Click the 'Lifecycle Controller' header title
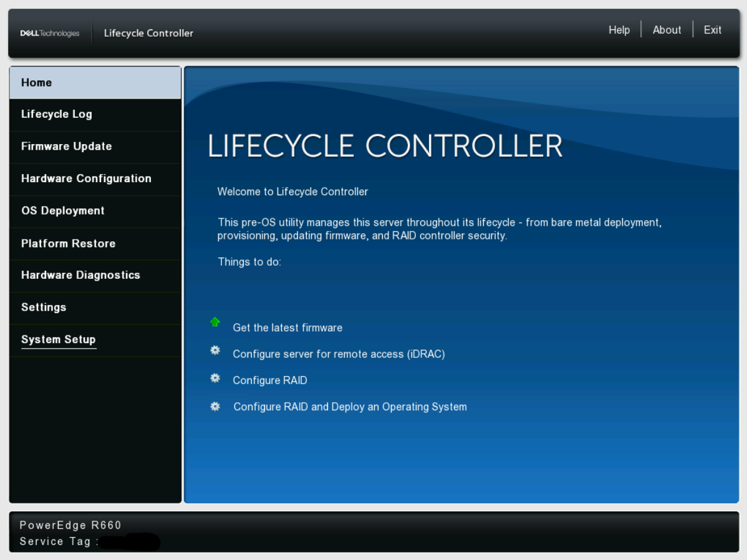The image size is (747, 560). tap(148, 33)
